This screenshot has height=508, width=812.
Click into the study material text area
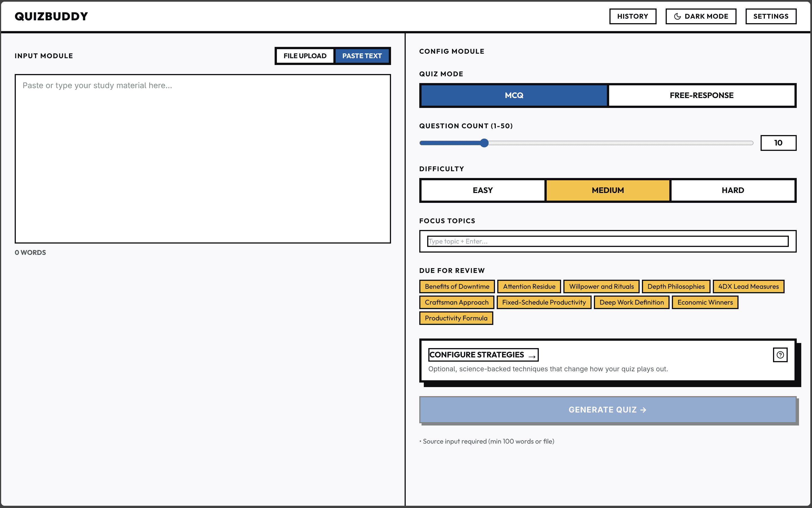click(x=203, y=159)
